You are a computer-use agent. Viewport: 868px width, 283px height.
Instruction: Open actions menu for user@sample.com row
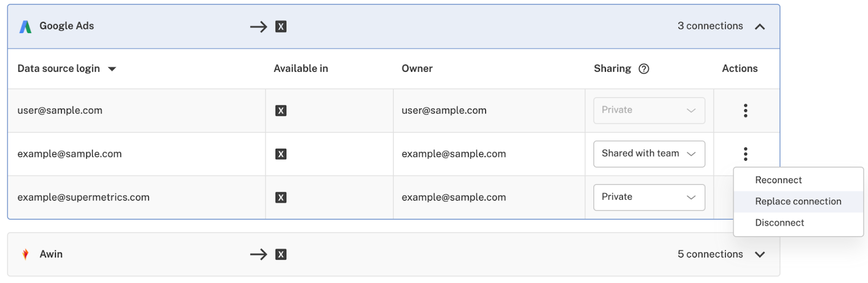(745, 111)
